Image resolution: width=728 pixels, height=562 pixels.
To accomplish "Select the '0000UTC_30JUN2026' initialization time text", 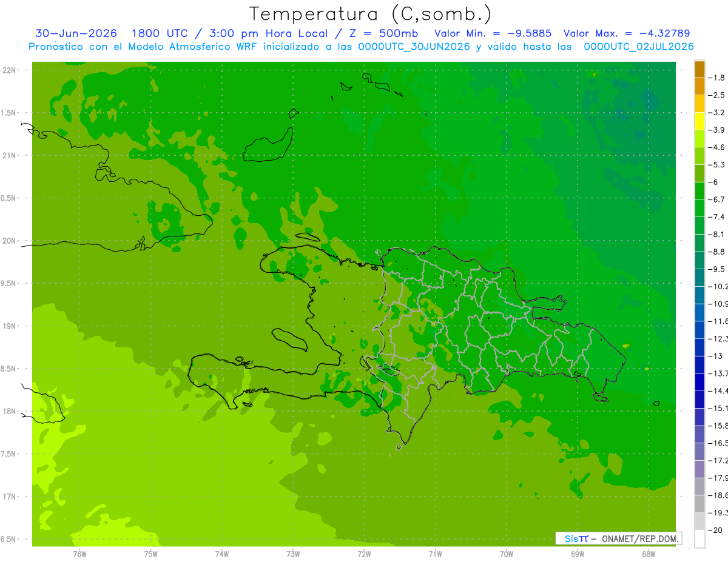I will [414, 47].
